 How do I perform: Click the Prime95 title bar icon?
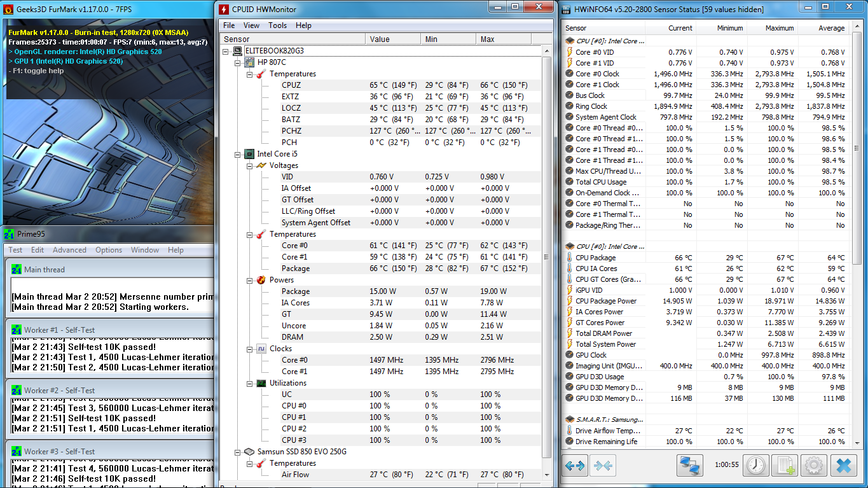(8, 234)
